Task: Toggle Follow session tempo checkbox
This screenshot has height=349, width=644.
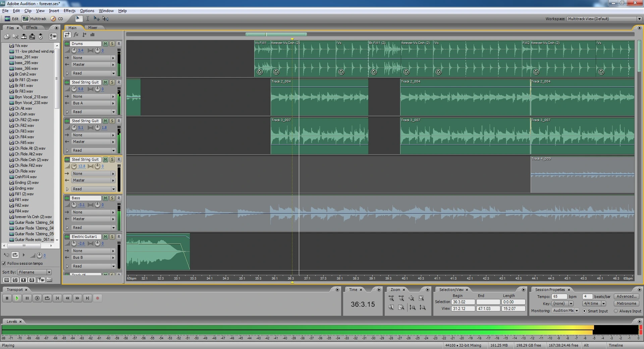Action: point(4,263)
